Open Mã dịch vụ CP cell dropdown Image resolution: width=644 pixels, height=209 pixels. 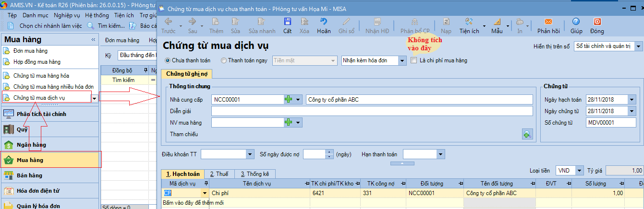[205, 193]
